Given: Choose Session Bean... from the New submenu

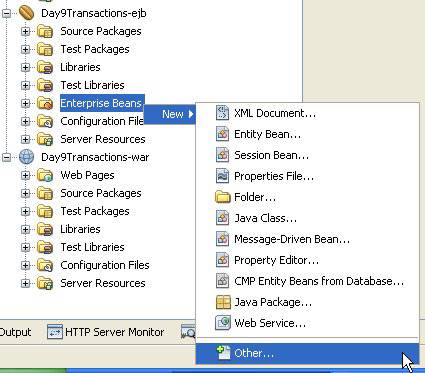Looking at the screenshot, I should (307, 155).
